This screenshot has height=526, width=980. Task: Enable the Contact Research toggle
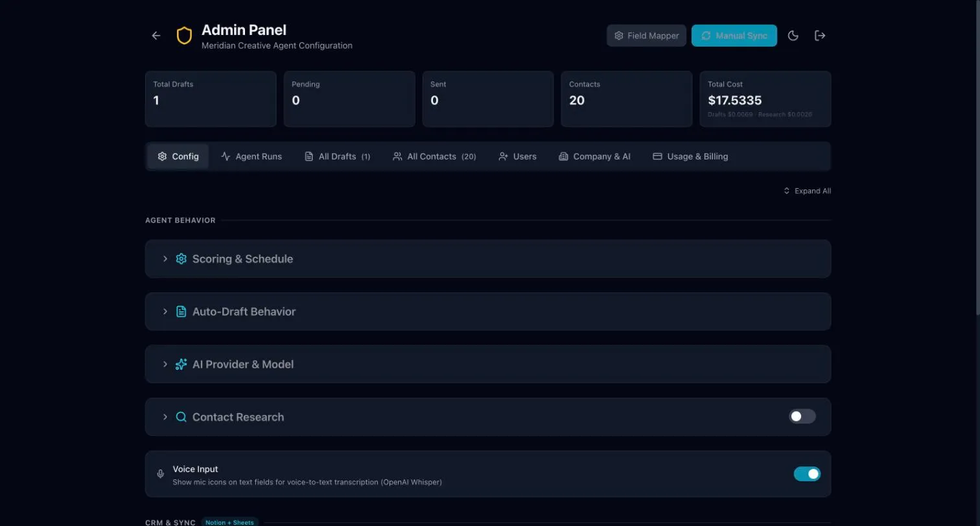[x=802, y=416]
